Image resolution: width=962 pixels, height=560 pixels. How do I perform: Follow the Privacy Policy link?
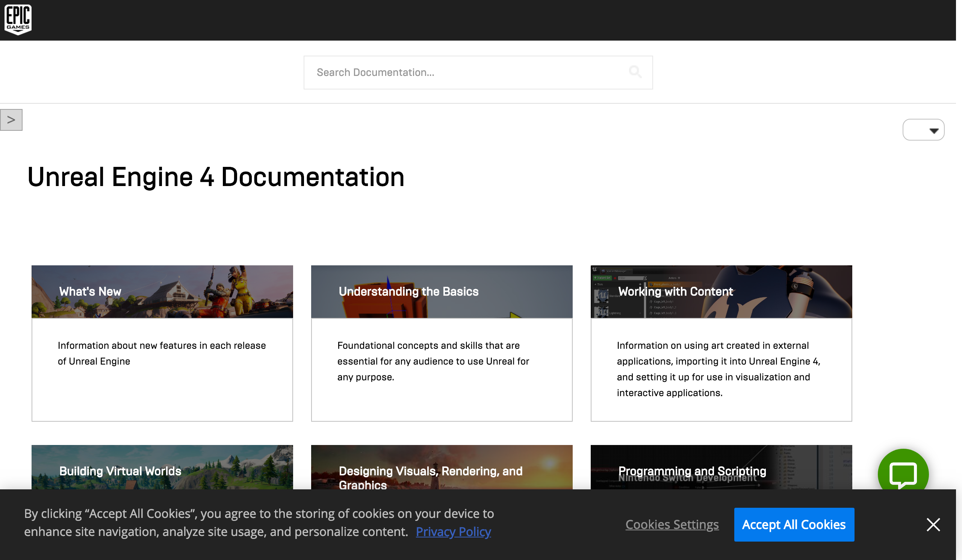pos(453,531)
